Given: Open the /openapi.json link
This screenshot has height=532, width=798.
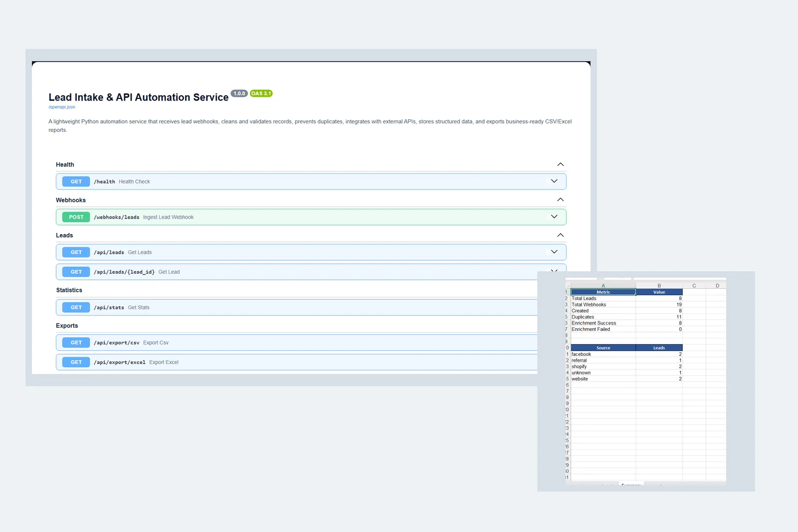Looking at the screenshot, I should point(62,107).
